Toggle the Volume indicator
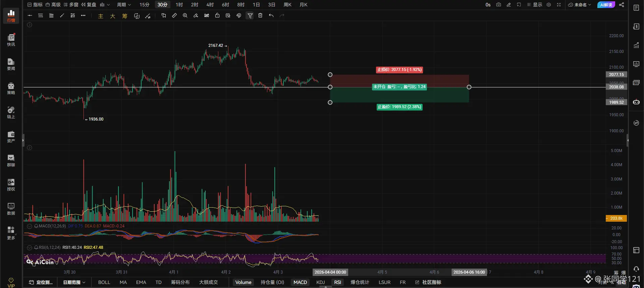This screenshot has width=644, height=288. coord(243,282)
